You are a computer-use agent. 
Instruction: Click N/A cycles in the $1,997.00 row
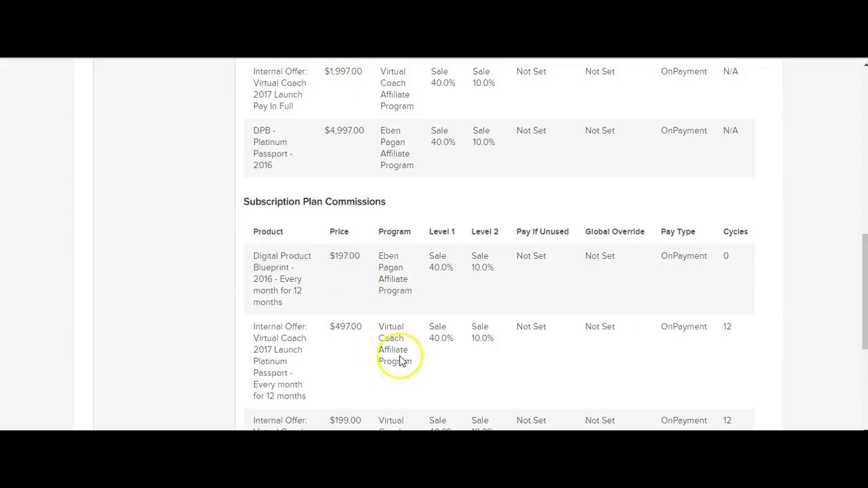[730, 71]
